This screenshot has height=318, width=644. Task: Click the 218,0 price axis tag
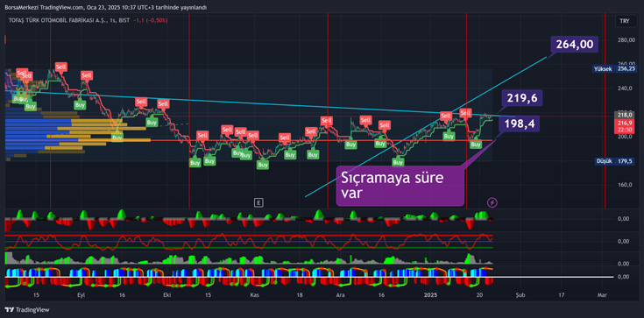(625, 115)
